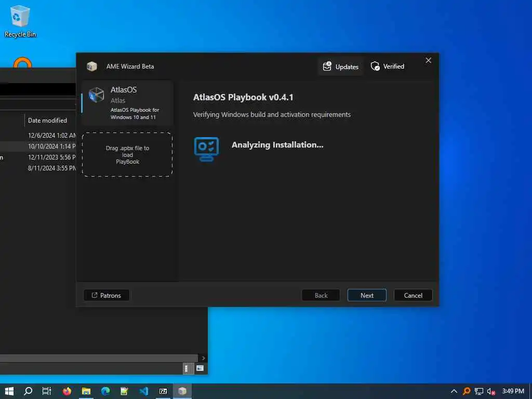Switch File Explorer to large icons view
The height and width of the screenshot is (399, 532).
click(x=200, y=368)
